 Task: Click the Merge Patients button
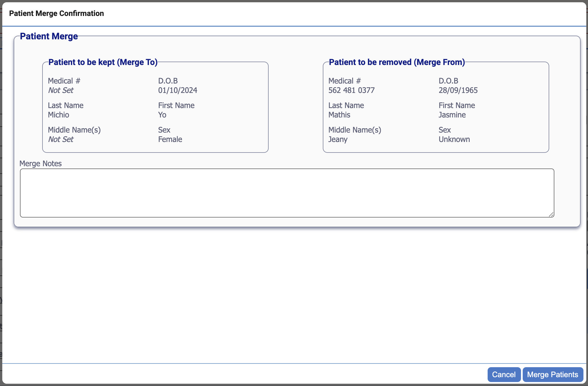(x=553, y=374)
